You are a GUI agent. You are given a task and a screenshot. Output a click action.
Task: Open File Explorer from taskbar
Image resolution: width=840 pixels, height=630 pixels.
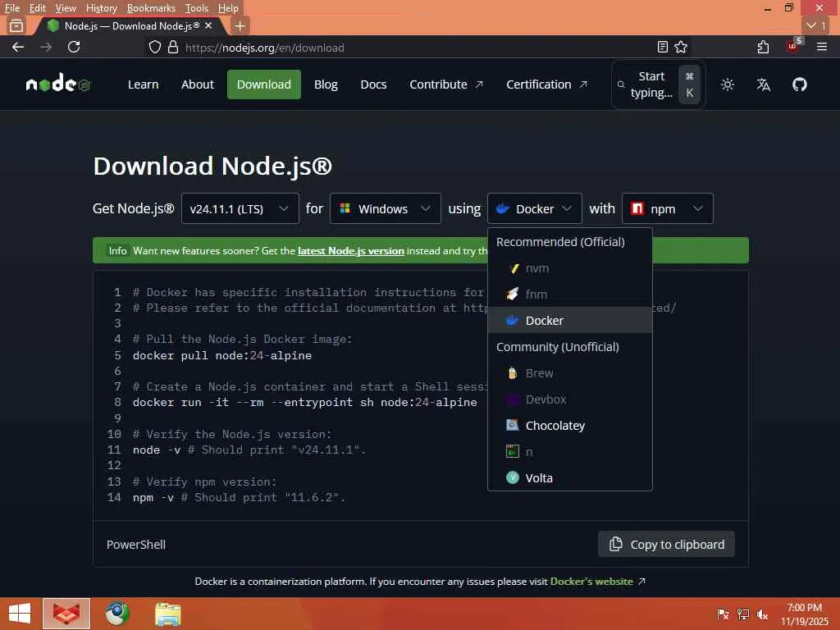point(168,614)
